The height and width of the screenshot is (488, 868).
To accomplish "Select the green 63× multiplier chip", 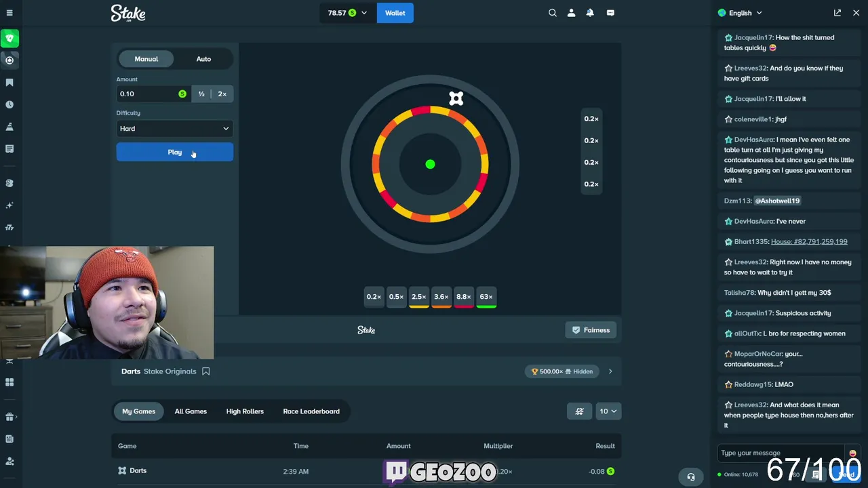I will pyautogui.click(x=486, y=297).
